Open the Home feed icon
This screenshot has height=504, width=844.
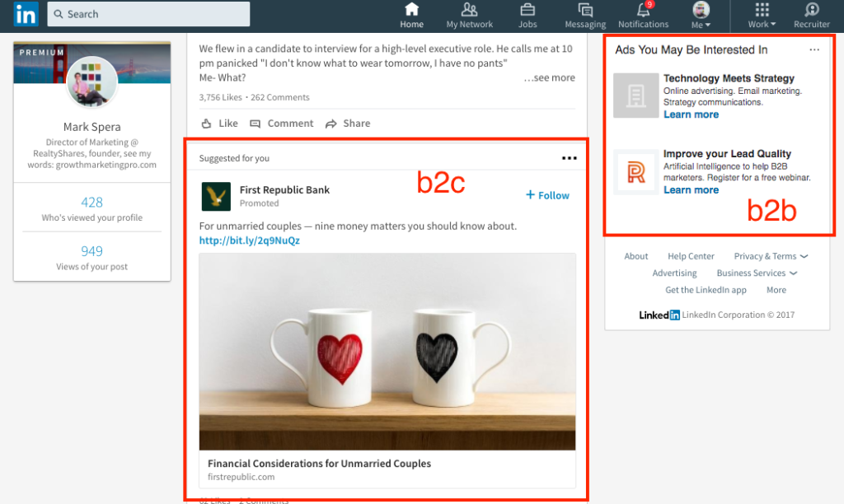tap(411, 9)
